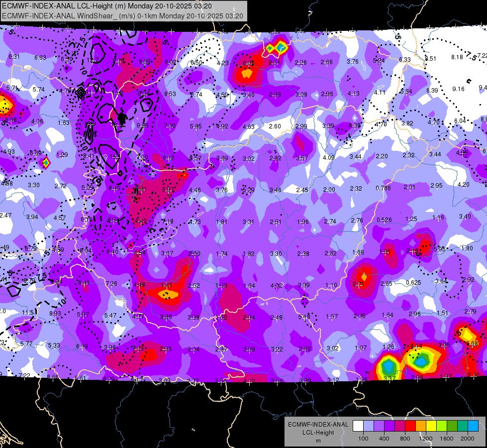
Task: Click the map value '4.20'
Action: (464, 185)
